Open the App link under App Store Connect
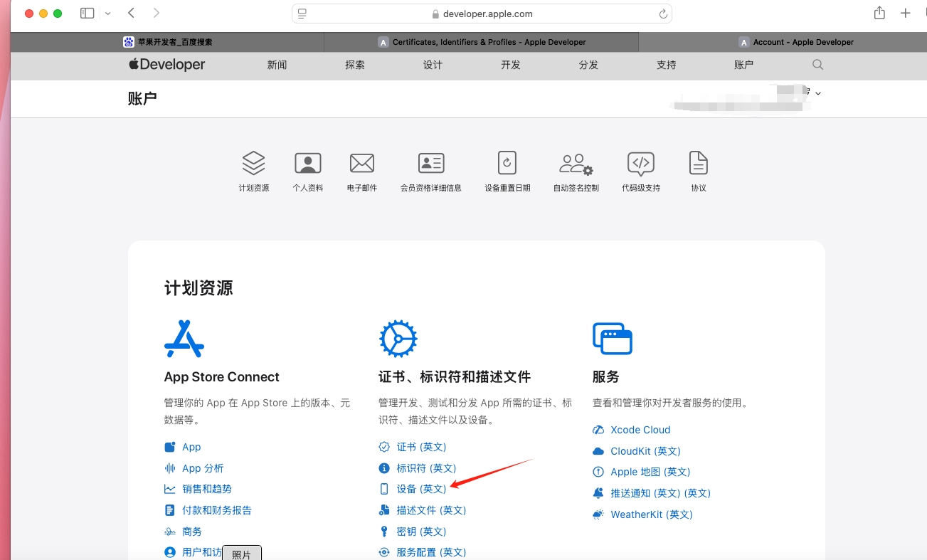 click(x=191, y=447)
